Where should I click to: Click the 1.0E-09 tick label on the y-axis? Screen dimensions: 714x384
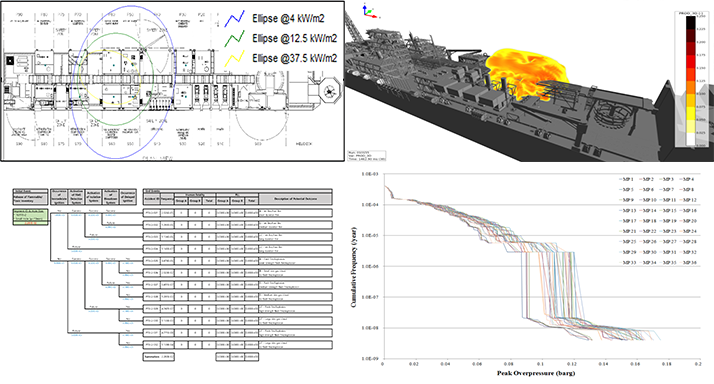pyautogui.click(x=370, y=359)
